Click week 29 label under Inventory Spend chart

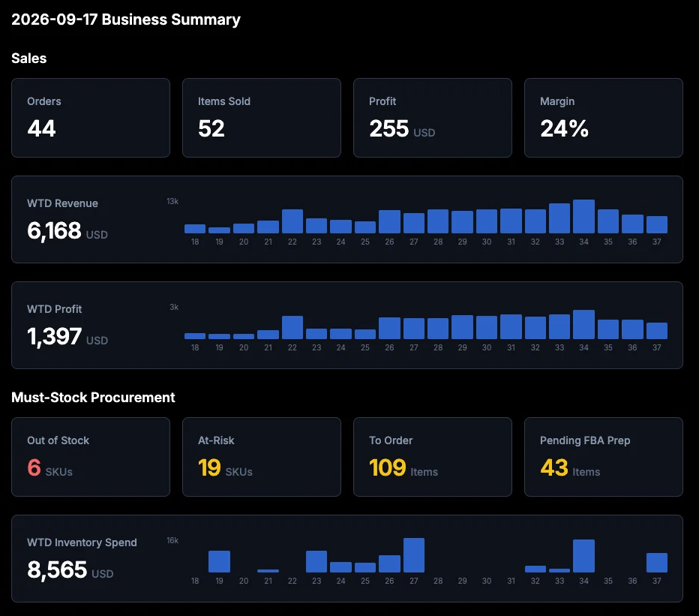pyautogui.click(x=462, y=581)
